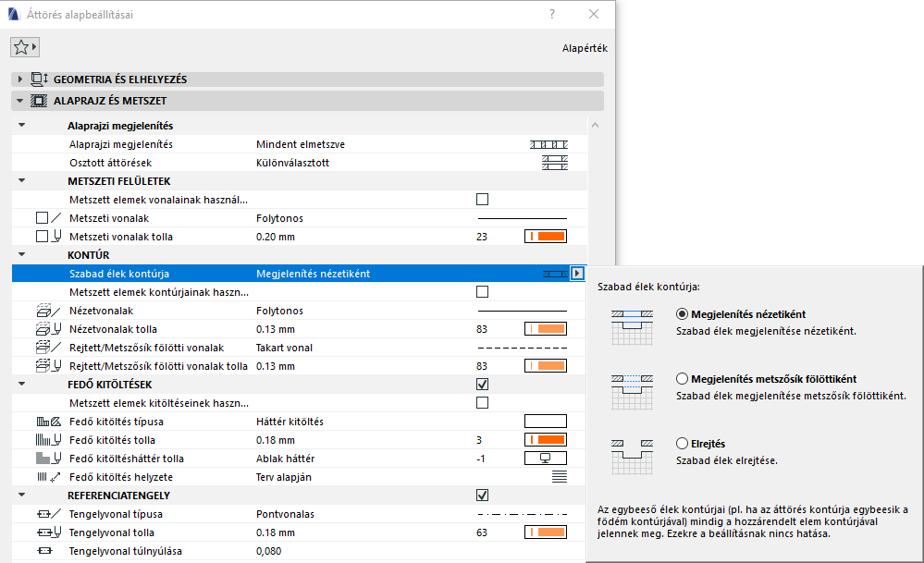This screenshot has height=563, width=924.
Task: Select the Osztott áttörések row
Action: [300, 163]
